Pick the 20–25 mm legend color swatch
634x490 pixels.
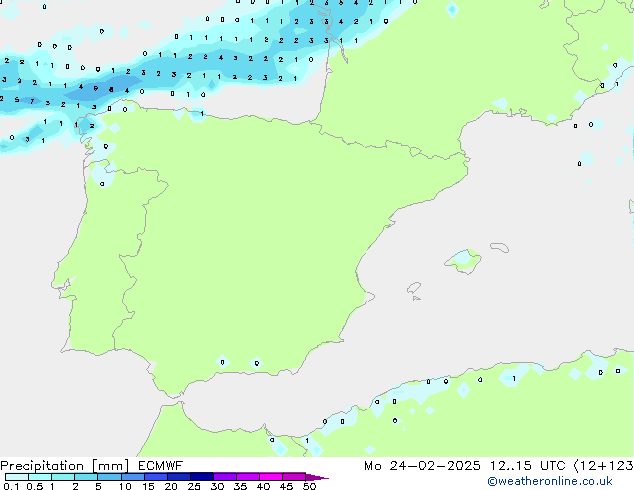pos(179,477)
